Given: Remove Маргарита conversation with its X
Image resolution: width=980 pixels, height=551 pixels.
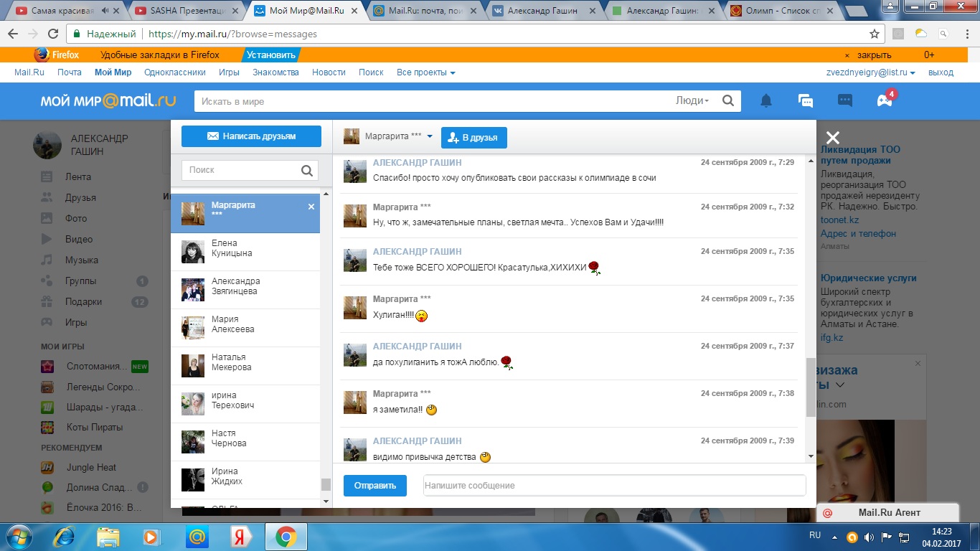Looking at the screenshot, I should (x=311, y=207).
